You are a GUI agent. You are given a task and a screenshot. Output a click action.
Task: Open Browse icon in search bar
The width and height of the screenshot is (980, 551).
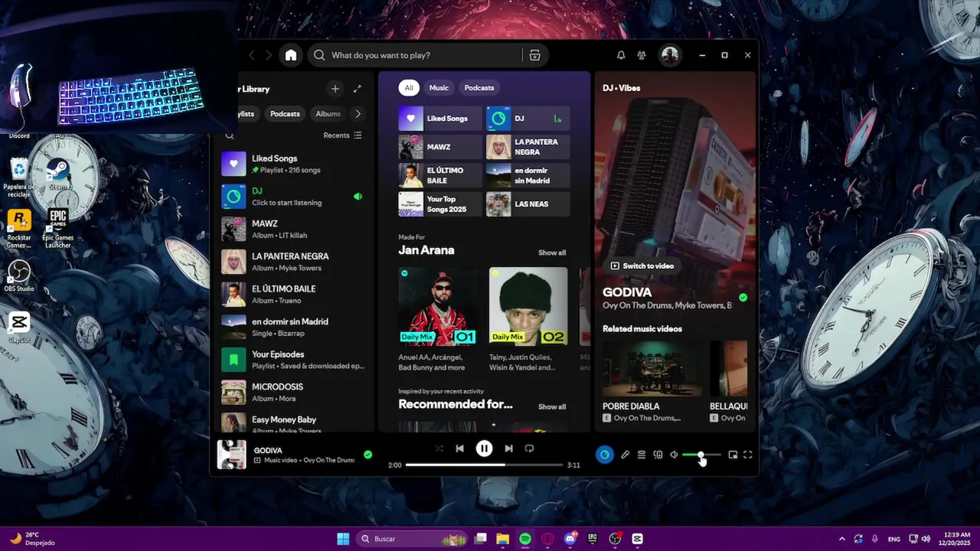coord(535,55)
